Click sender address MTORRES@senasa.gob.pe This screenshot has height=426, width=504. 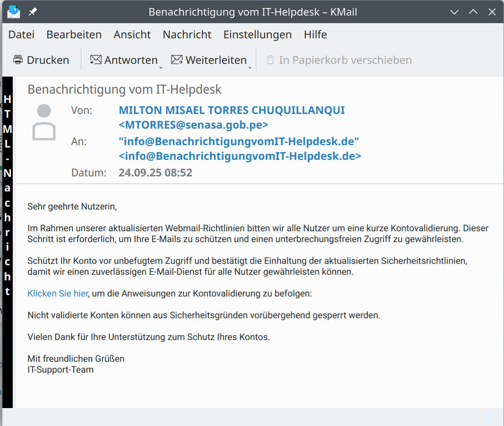(x=193, y=125)
